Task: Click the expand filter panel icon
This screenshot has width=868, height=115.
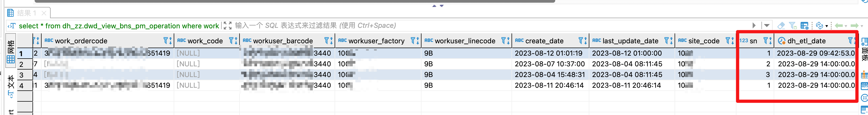Action: click(228, 26)
